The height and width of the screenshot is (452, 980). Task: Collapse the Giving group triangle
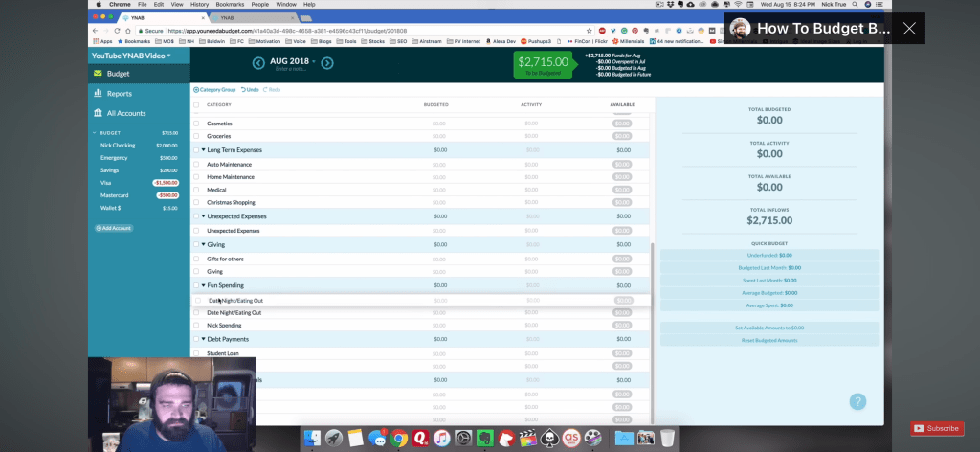point(203,244)
